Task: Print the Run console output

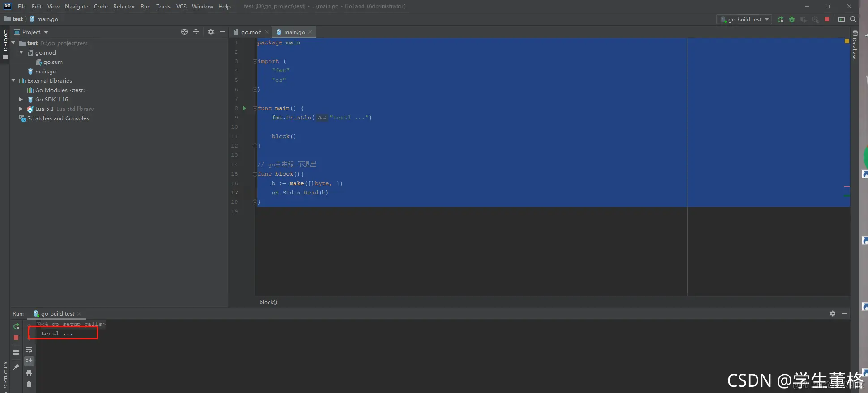Action: coord(29,373)
